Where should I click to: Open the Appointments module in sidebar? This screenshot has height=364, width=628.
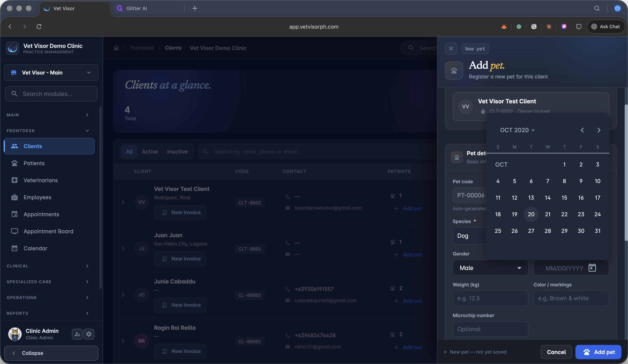49,214
